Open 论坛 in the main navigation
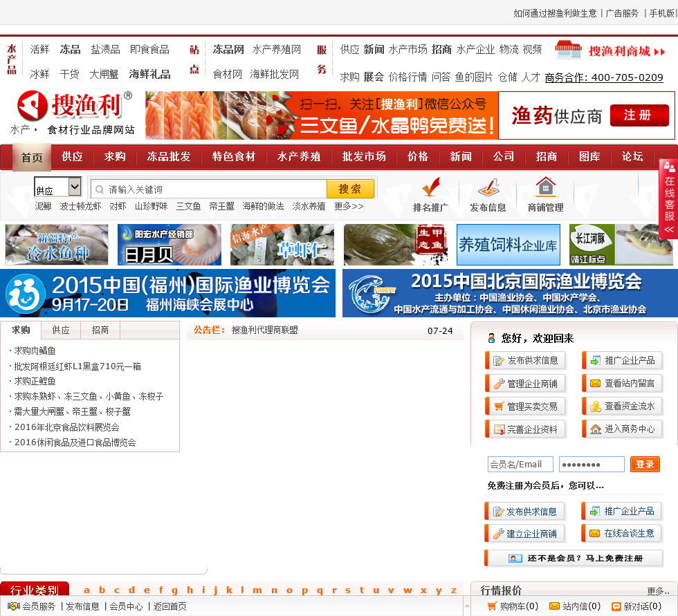The width and height of the screenshot is (678, 616). [x=632, y=156]
